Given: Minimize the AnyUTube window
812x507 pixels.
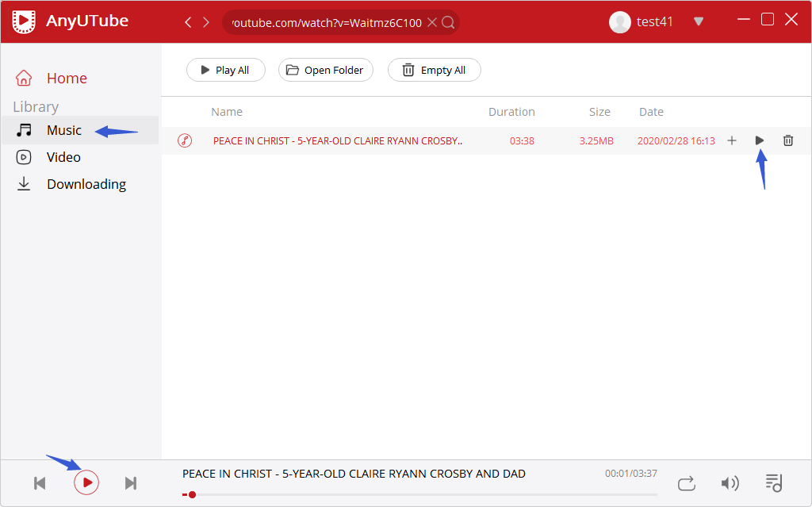Looking at the screenshot, I should [x=744, y=20].
